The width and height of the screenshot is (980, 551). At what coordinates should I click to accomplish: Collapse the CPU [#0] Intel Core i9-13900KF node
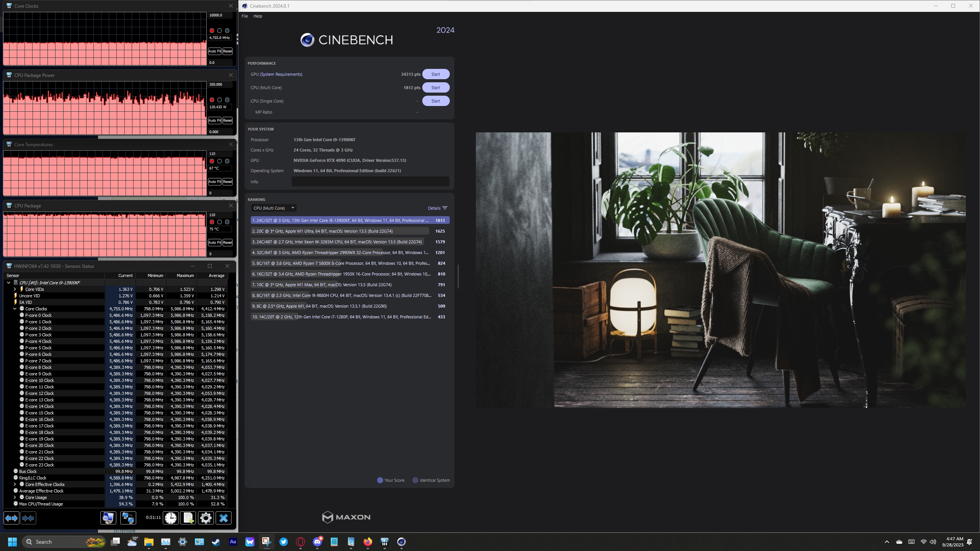click(x=8, y=283)
